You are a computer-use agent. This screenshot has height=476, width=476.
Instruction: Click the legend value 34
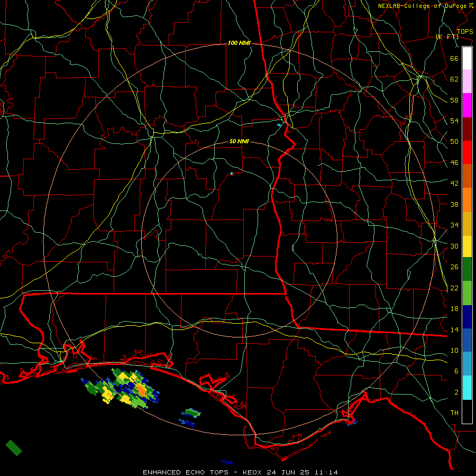[x=454, y=225]
